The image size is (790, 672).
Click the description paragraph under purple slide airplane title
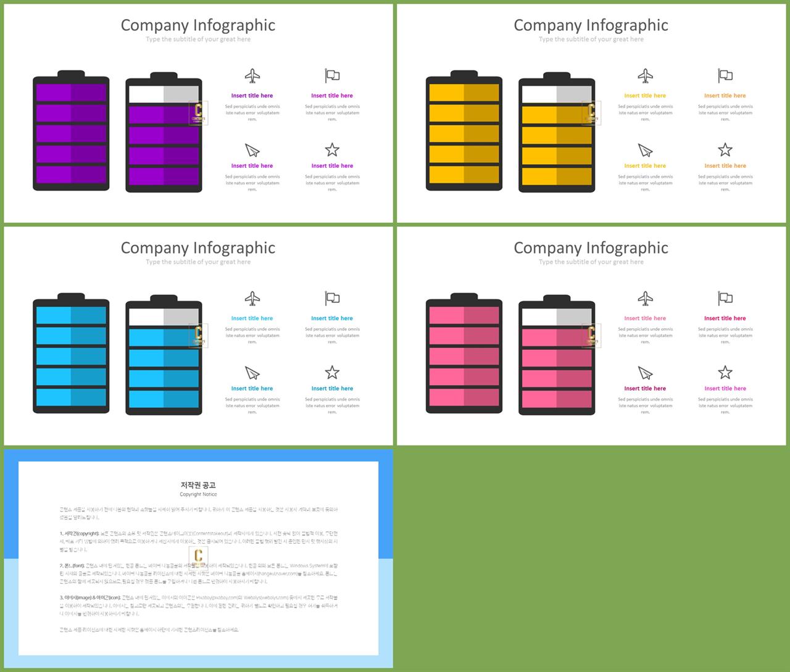click(252, 113)
